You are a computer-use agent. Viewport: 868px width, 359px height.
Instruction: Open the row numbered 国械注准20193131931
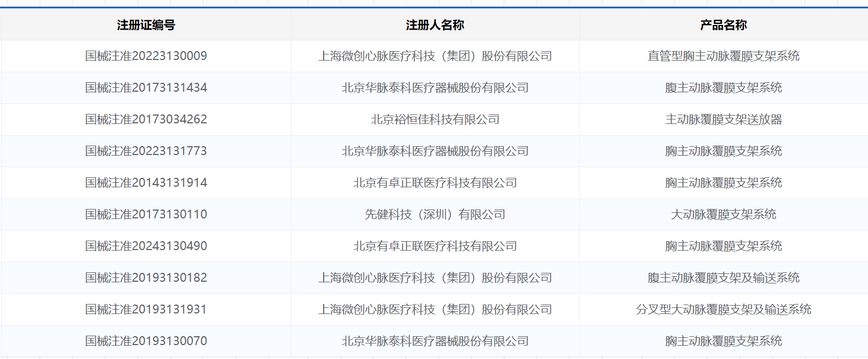146,310
